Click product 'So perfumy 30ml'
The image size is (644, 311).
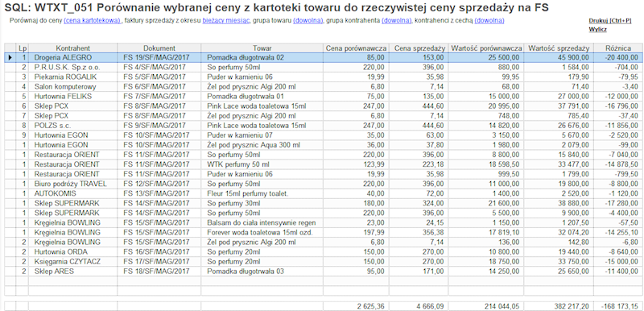[262, 203]
